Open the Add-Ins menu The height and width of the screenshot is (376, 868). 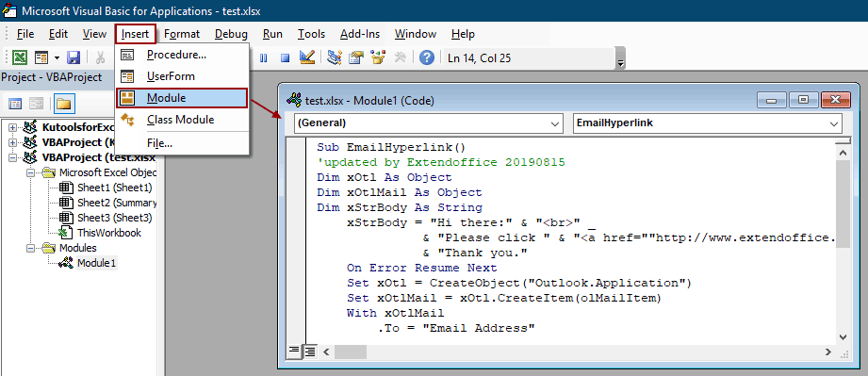pos(360,34)
